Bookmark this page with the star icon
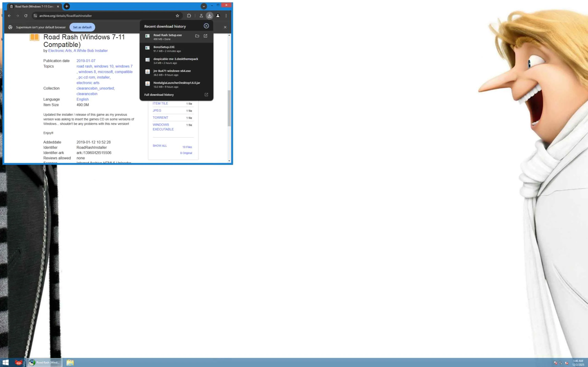The image size is (588, 367). tap(177, 16)
